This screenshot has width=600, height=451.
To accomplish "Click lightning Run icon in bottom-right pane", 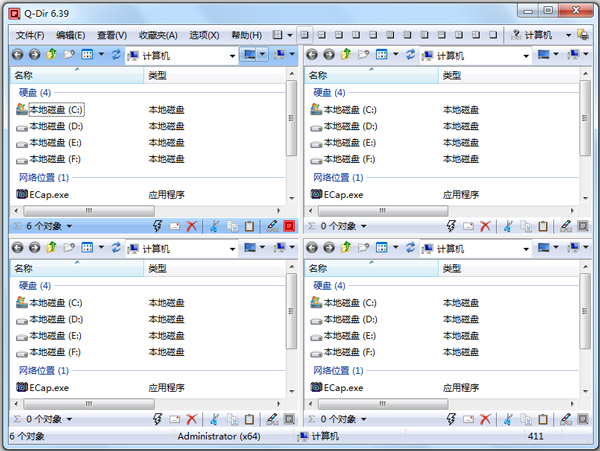I will 451,419.
